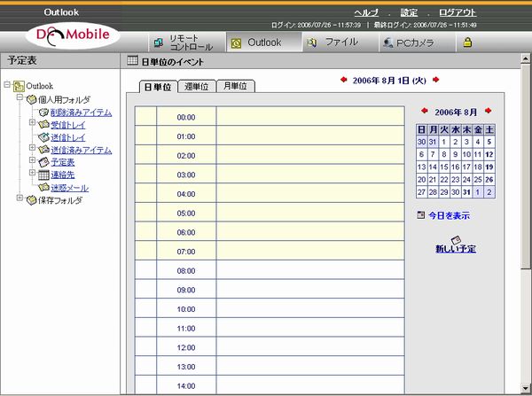Expand the 連絡先 tree node
The image size is (532, 396).
click(31, 175)
